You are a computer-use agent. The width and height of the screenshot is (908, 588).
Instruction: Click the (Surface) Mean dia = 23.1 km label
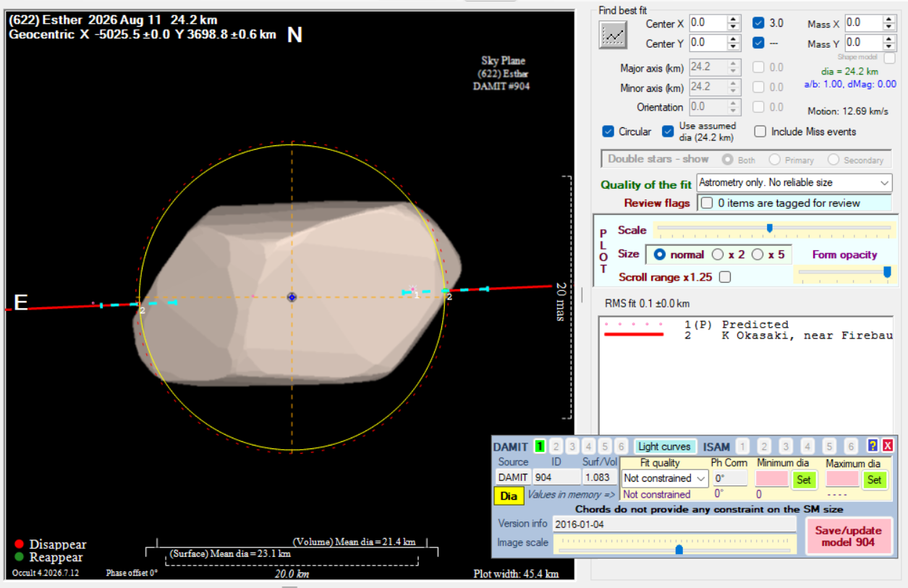229,553
